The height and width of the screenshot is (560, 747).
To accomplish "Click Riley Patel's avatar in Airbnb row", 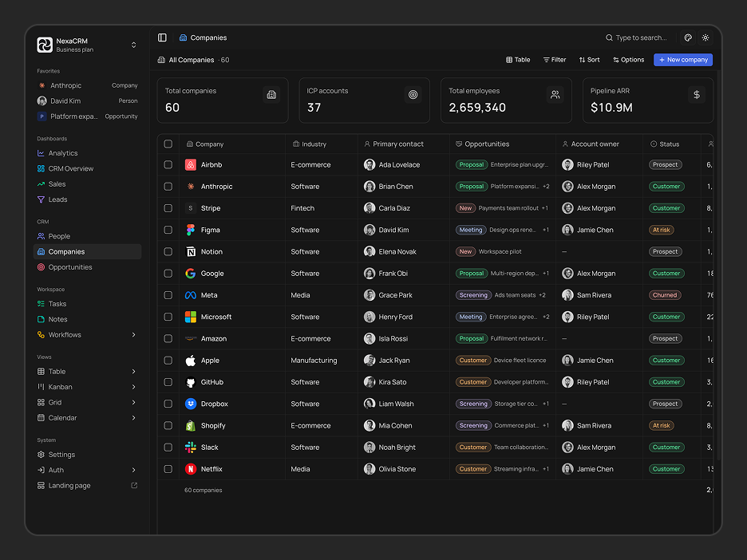I will [x=567, y=165].
